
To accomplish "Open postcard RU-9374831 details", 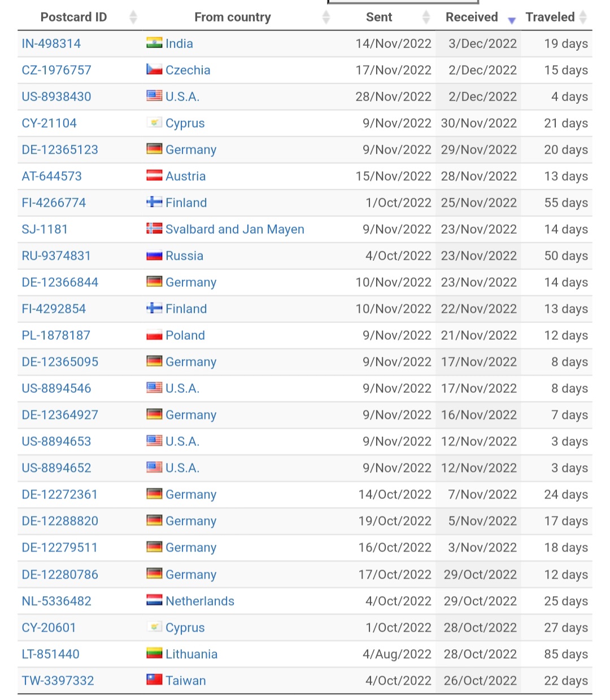I will pos(56,256).
